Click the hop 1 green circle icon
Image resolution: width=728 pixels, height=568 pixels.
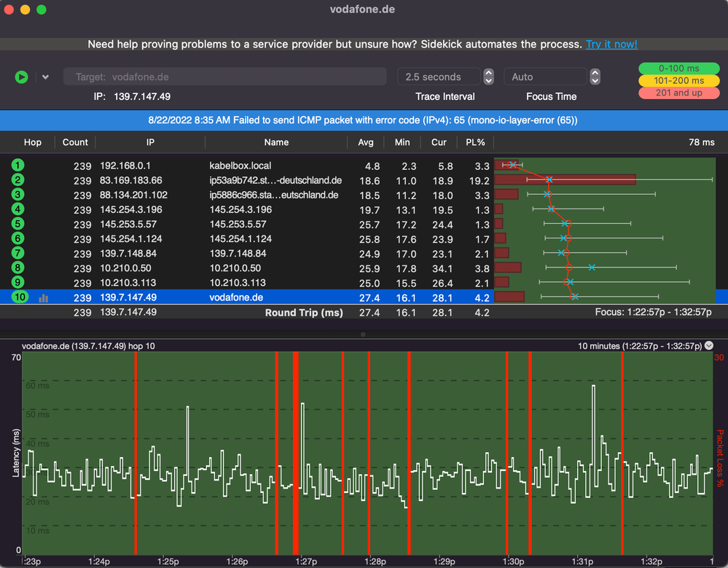coord(17,166)
